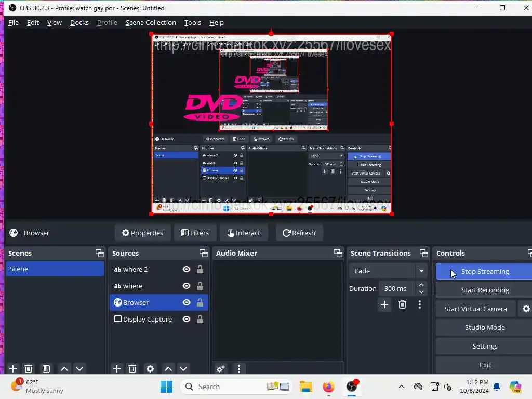Move scene down with arrow icon
532x399 pixels.
79,368
